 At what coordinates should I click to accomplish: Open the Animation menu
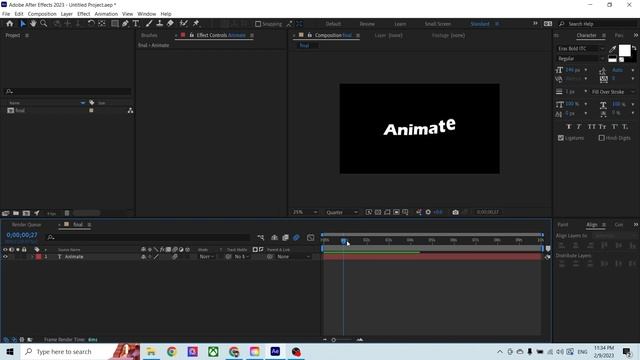point(106,14)
